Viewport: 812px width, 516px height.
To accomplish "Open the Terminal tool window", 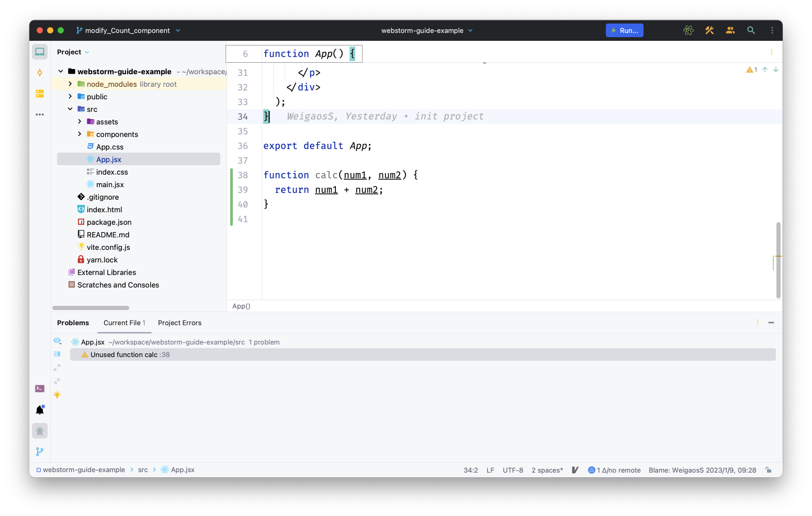I will 40,388.
